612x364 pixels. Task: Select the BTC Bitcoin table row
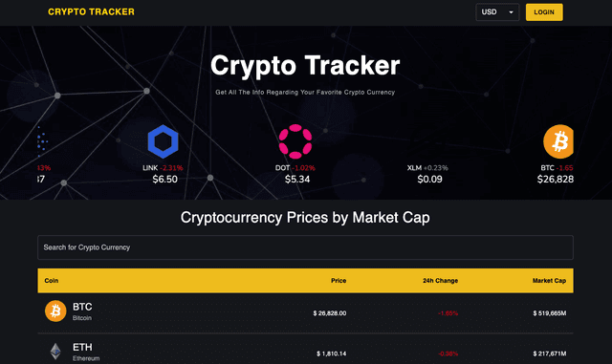pos(305,313)
